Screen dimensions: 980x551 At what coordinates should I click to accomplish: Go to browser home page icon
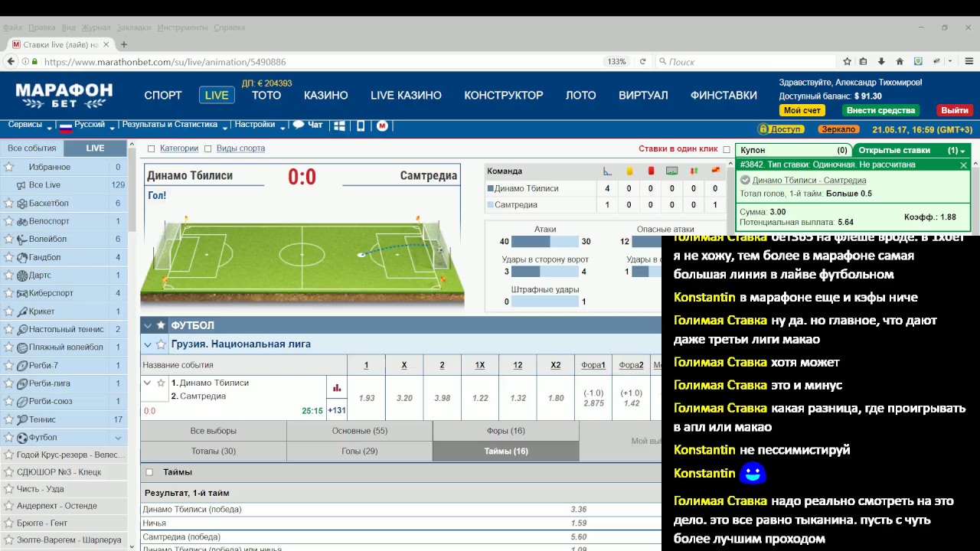pyautogui.click(x=900, y=62)
